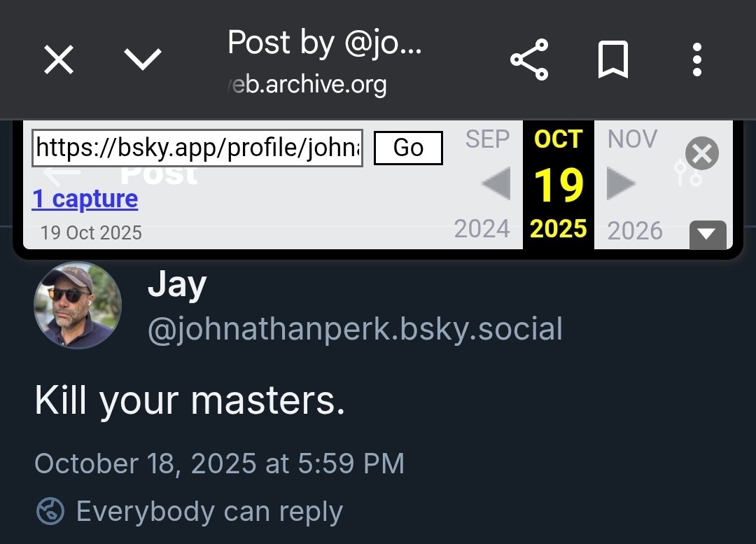Click the Everybody can reply globe icon
Viewport: 756px width, 544px height.
50,510
